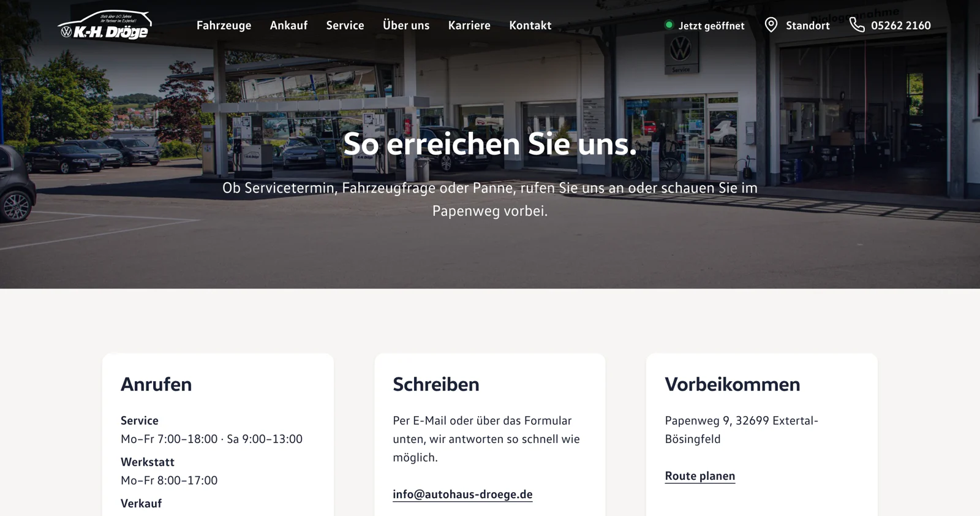Screen dimensions: 980x516
Task: Open the Standort link
Action: [x=797, y=25]
